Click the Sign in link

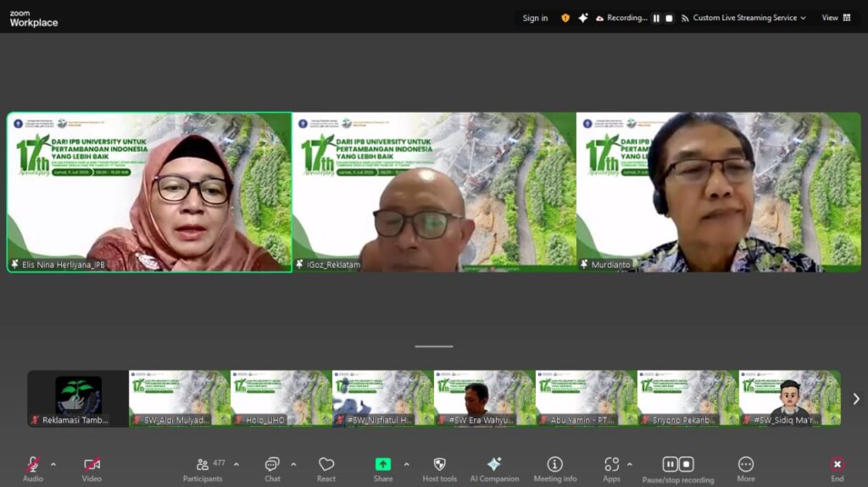(x=535, y=18)
